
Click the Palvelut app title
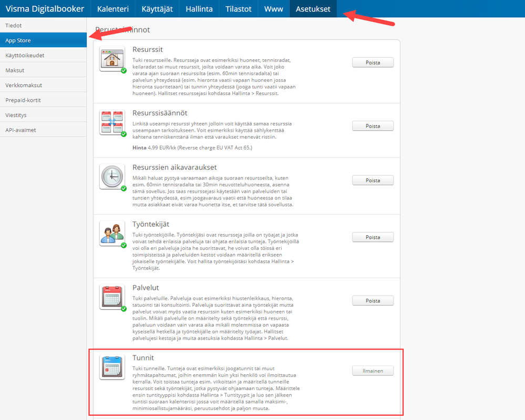pos(146,288)
